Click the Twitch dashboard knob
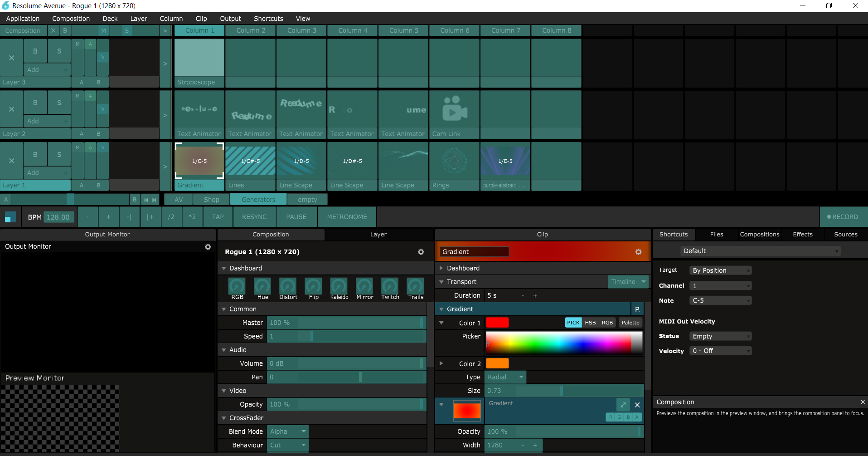 (390, 286)
